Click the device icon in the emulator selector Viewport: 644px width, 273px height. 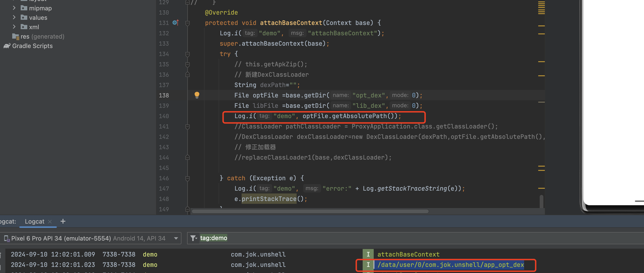pos(7,238)
